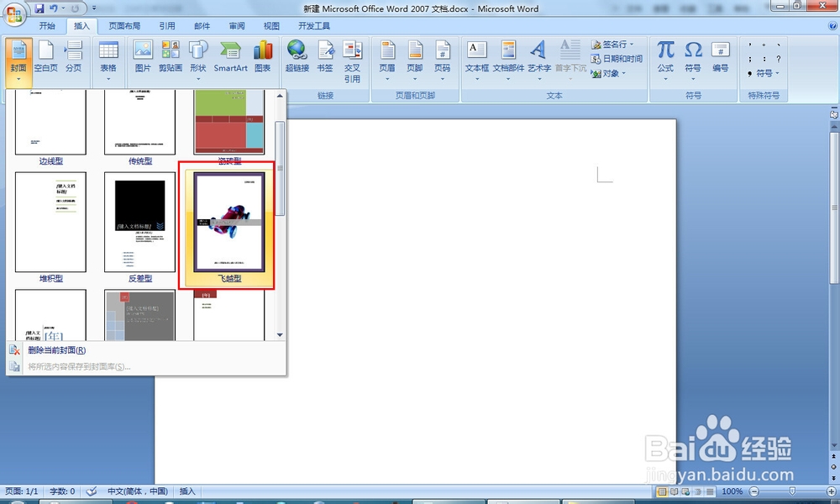This screenshot has height=504, width=840.
Task: Open Clip Art (剪贴画) pane
Action: [x=171, y=57]
